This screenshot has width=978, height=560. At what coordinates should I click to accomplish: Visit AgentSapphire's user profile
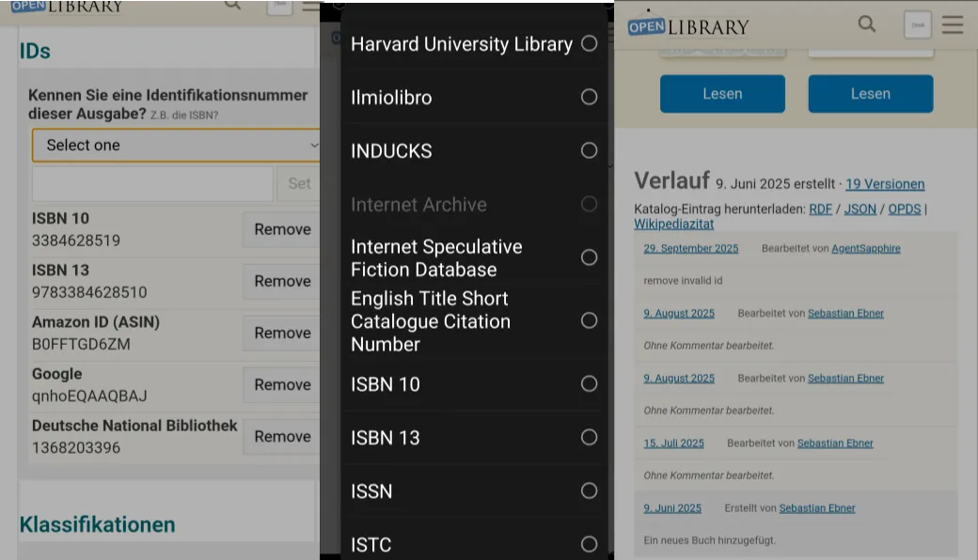click(866, 249)
